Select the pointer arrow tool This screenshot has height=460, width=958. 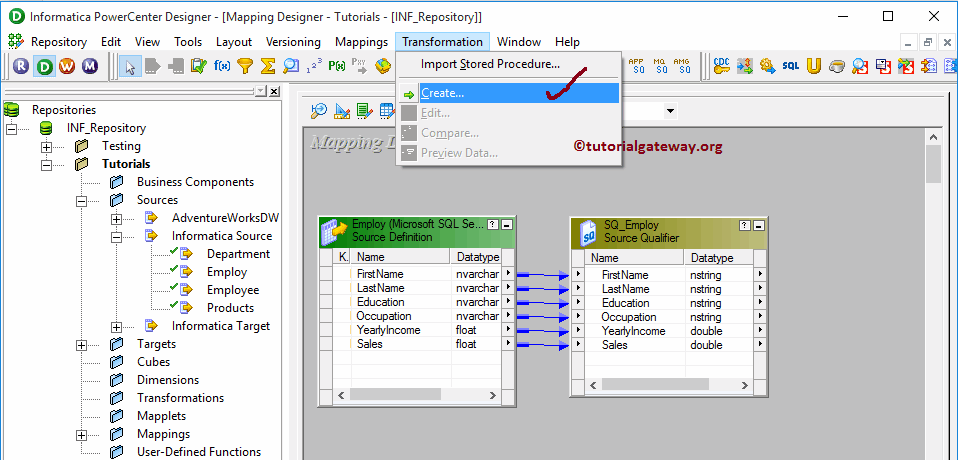coord(130,66)
